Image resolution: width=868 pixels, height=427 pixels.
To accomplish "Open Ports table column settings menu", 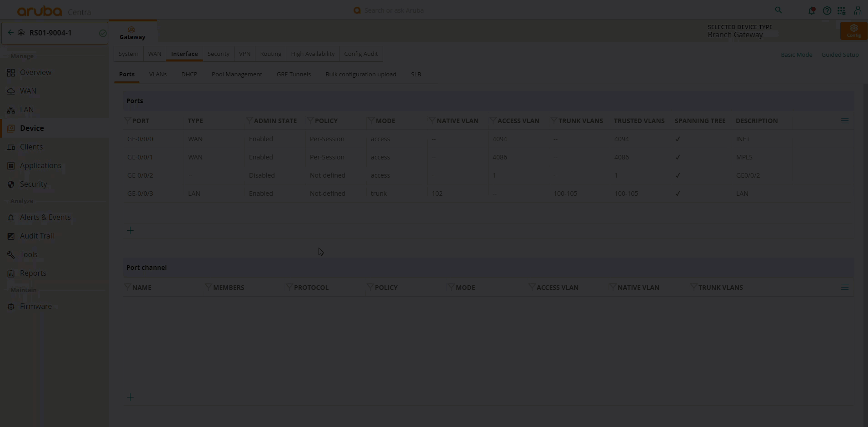I will 845,121.
